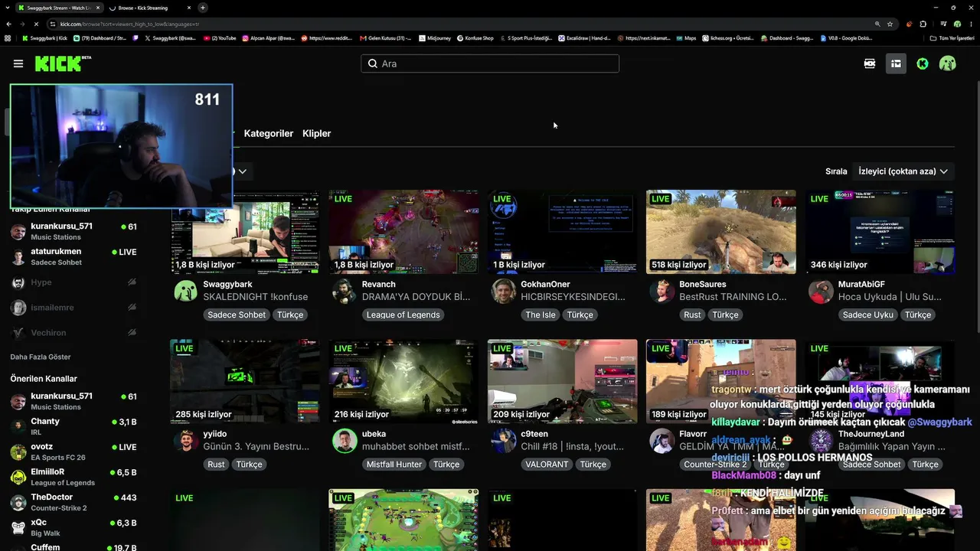Expand the followed channels with Daha Fazla Göster
The width and height of the screenshot is (980, 551).
(x=41, y=357)
